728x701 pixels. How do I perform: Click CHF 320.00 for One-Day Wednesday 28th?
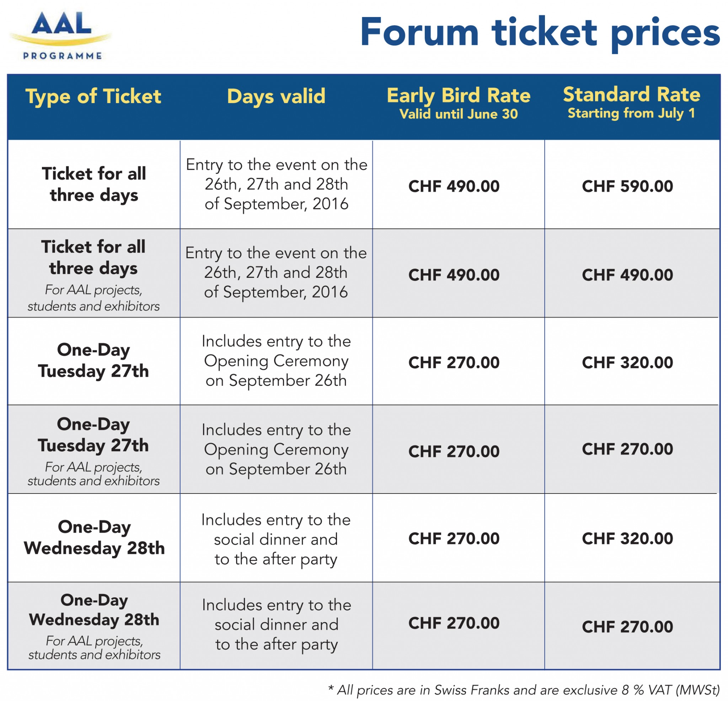tap(627, 538)
